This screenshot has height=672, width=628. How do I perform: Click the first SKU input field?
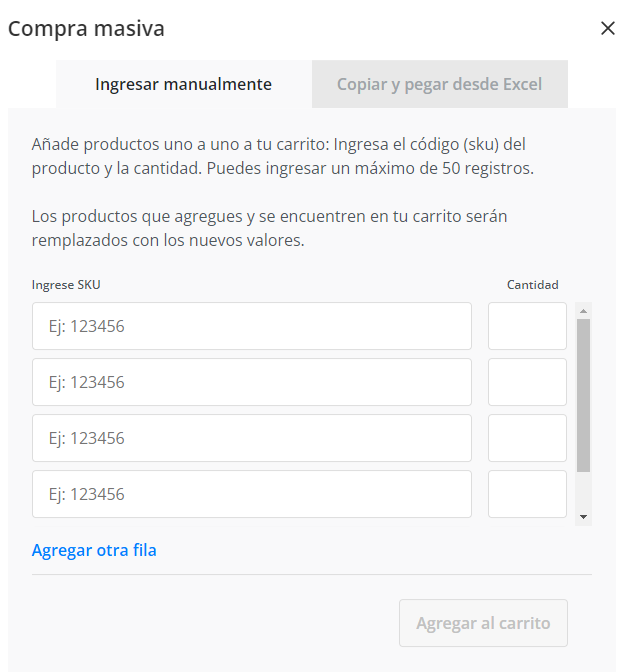click(x=252, y=326)
